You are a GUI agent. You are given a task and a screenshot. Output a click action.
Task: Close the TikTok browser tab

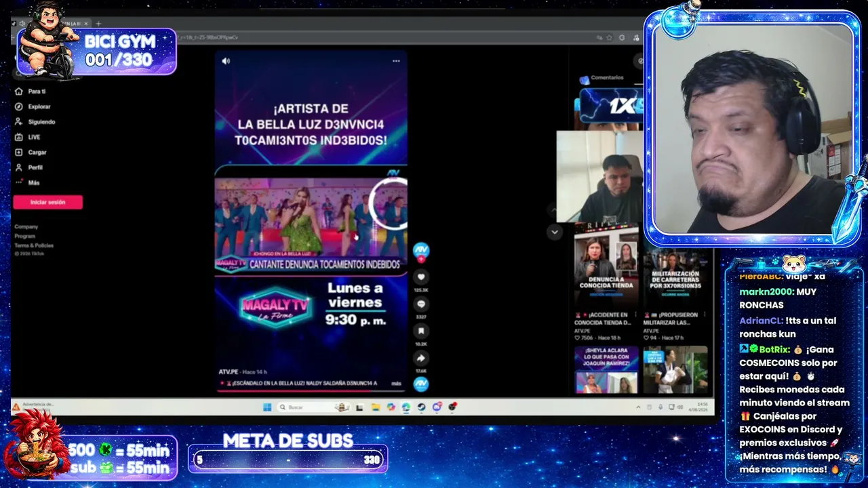click(x=86, y=24)
